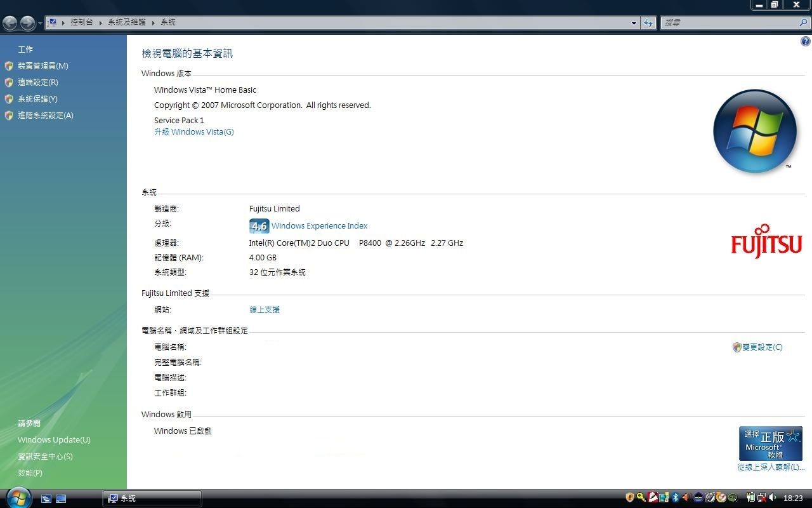This screenshot has width=812, height=508.
Task: Open the Bluetooth tray icon
Action: pyautogui.click(x=676, y=497)
